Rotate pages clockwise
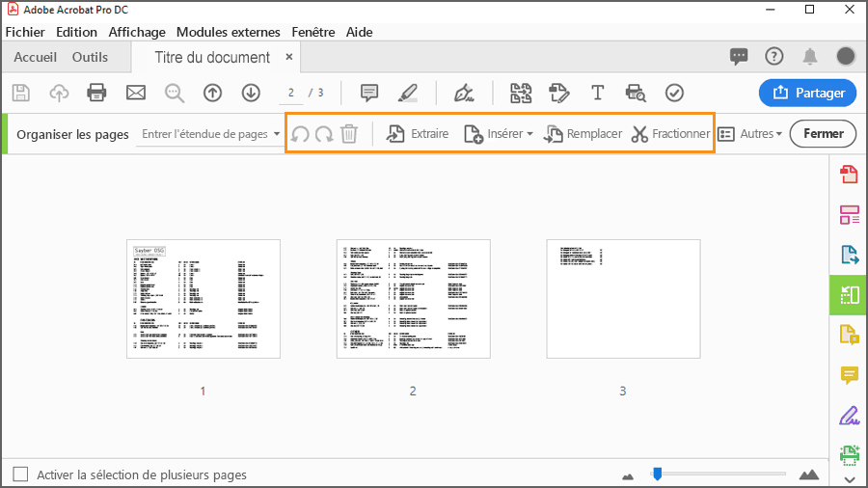868x488 pixels. 324,134
